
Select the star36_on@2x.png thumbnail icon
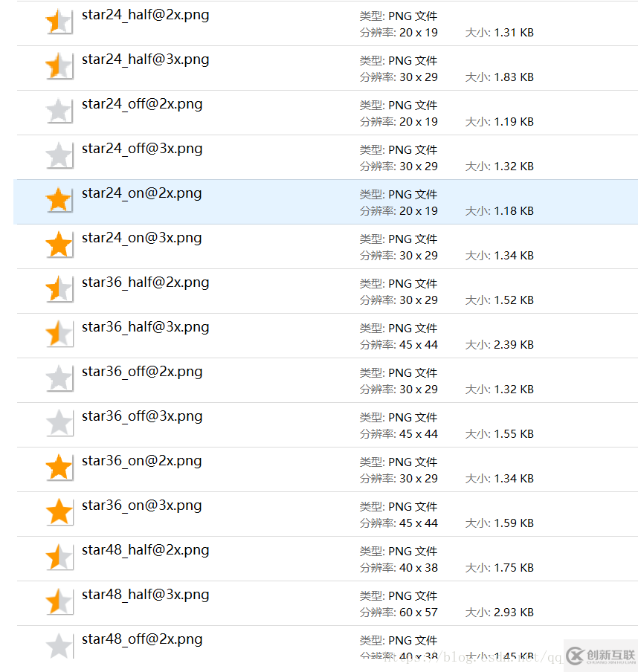point(59,467)
